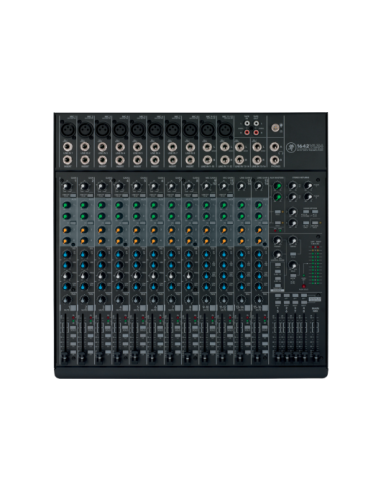Click the Mackie 1642 mixer product image
The width and height of the screenshot is (381, 492).
191,245
